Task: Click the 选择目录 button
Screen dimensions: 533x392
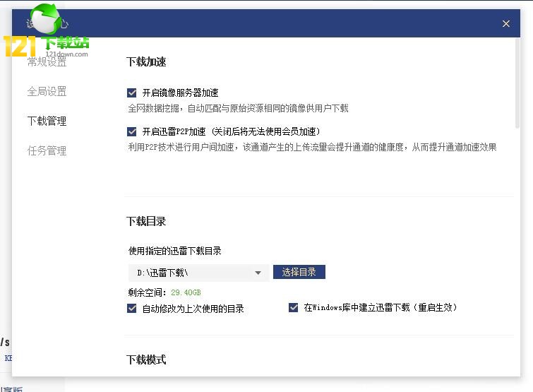Action: coord(299,272)
